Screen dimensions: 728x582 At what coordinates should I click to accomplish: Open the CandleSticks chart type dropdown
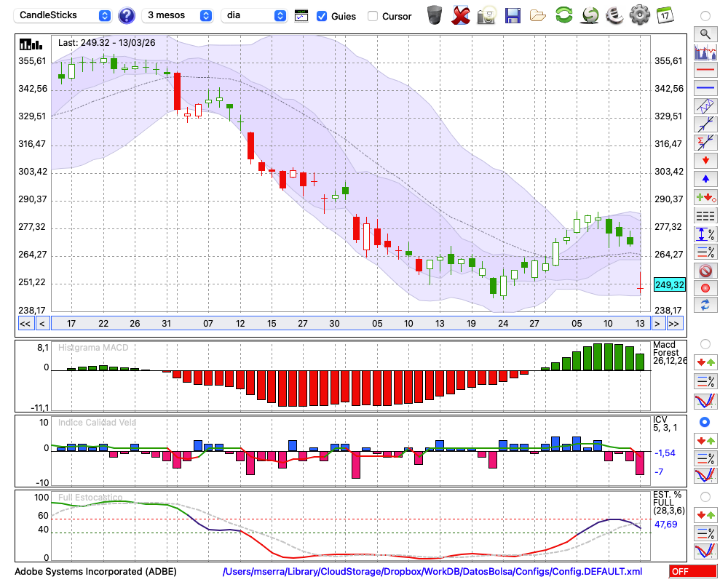pos(63,15)
